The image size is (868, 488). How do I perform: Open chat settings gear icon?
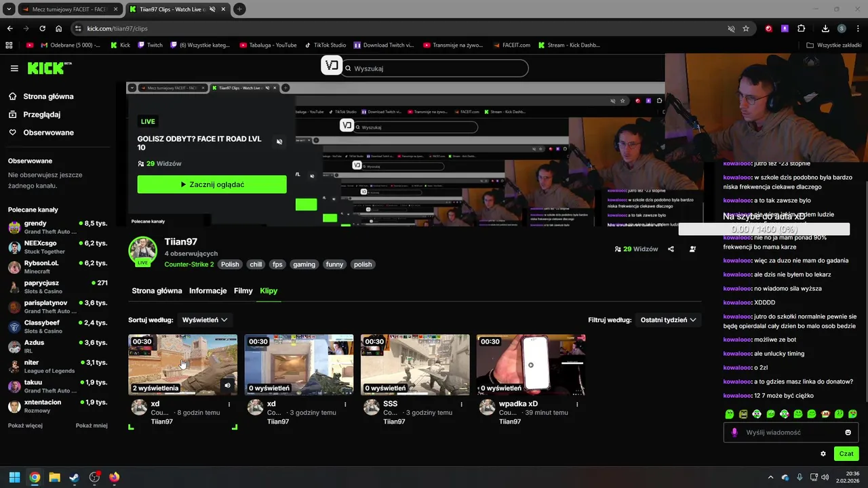[x=823, y=454]
